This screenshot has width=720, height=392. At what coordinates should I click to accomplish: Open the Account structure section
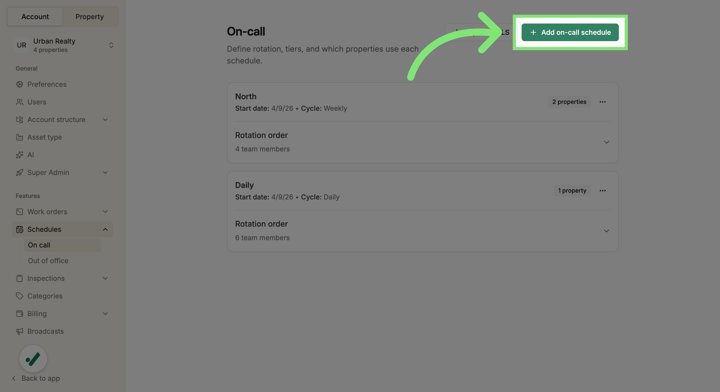pyautogui.click(x=62, y=119)
